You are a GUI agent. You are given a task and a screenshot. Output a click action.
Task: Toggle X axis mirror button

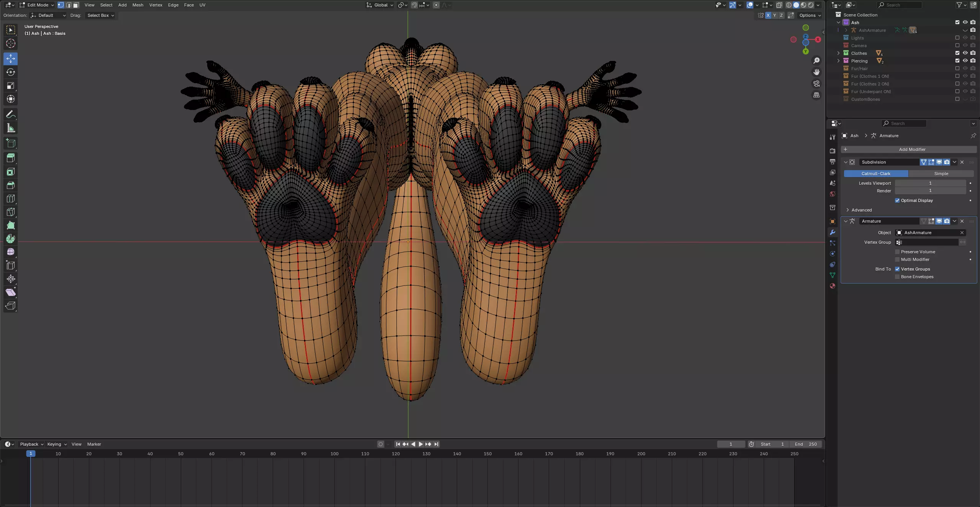point(768,15)
